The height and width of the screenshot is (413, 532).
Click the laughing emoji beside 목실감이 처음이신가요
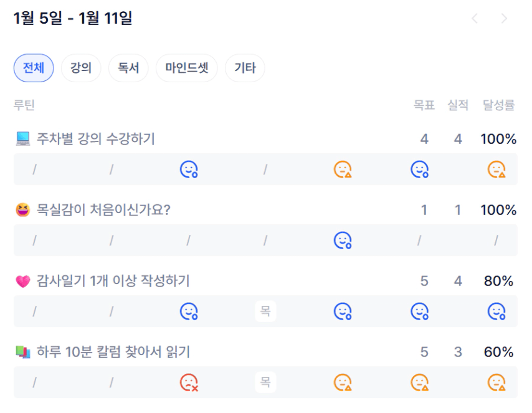22,211
